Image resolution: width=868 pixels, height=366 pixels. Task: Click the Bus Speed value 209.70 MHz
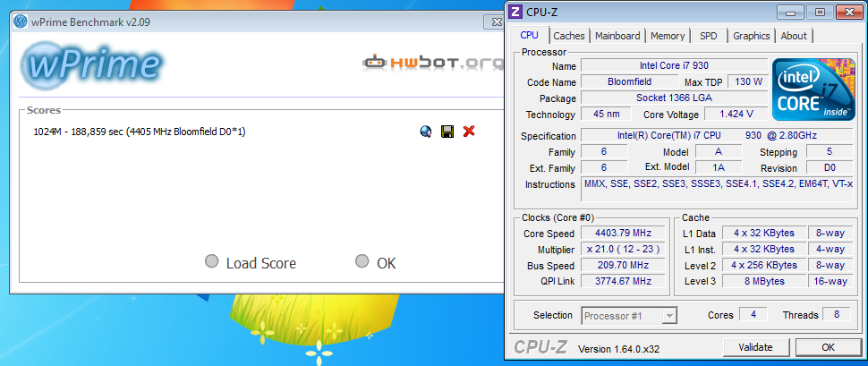click(x=623, y=265)
